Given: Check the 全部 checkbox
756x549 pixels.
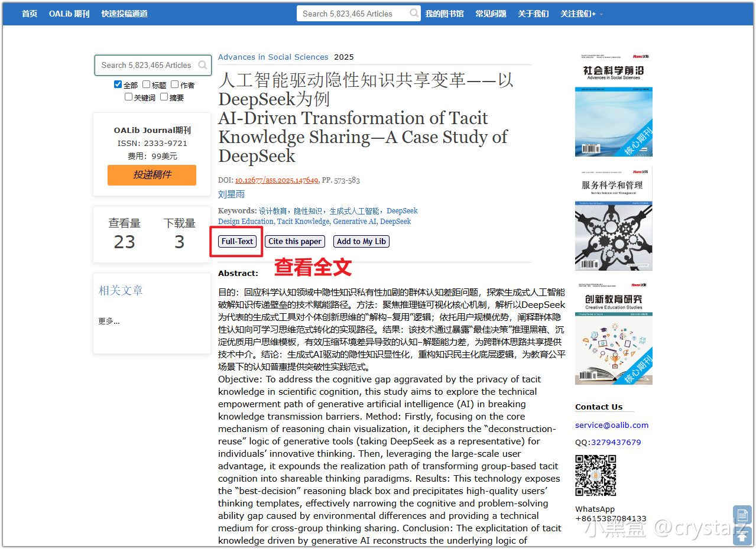Looking at the screenshot, I should (x=118, y=85).
